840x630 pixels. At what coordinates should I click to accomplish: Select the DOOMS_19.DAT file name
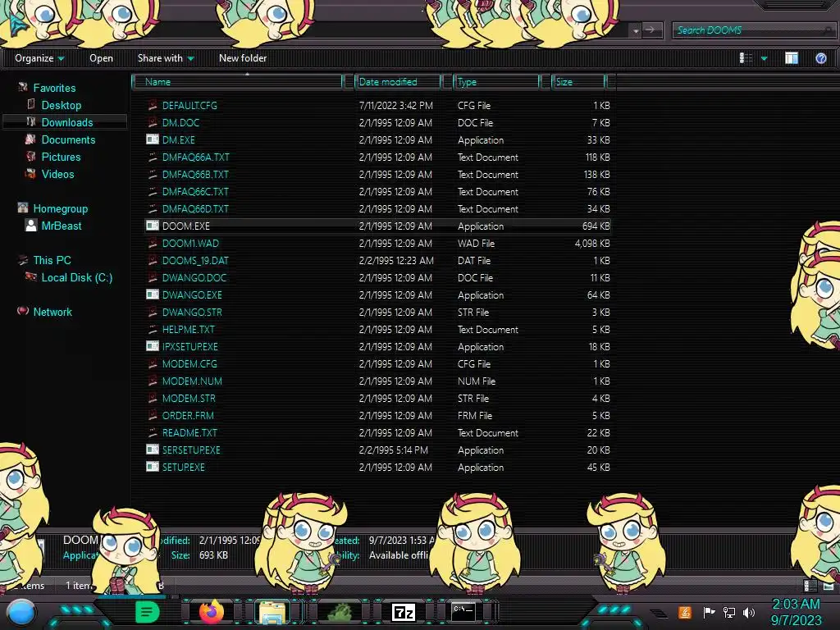(x=195, y=260)
